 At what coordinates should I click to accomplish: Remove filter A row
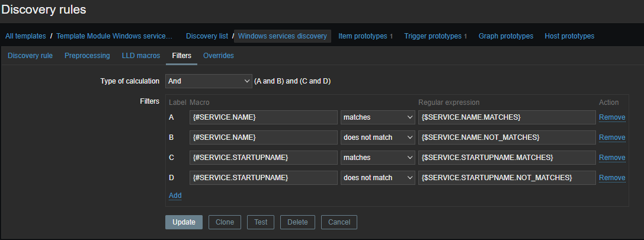click(611, 117)
